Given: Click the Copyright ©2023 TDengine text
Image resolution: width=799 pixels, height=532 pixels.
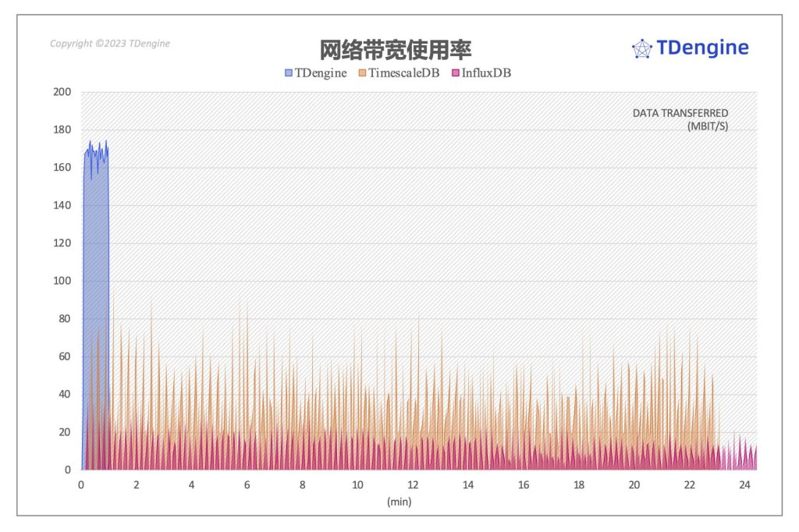Looking at the screenshot, I should (x=110, y=44).
